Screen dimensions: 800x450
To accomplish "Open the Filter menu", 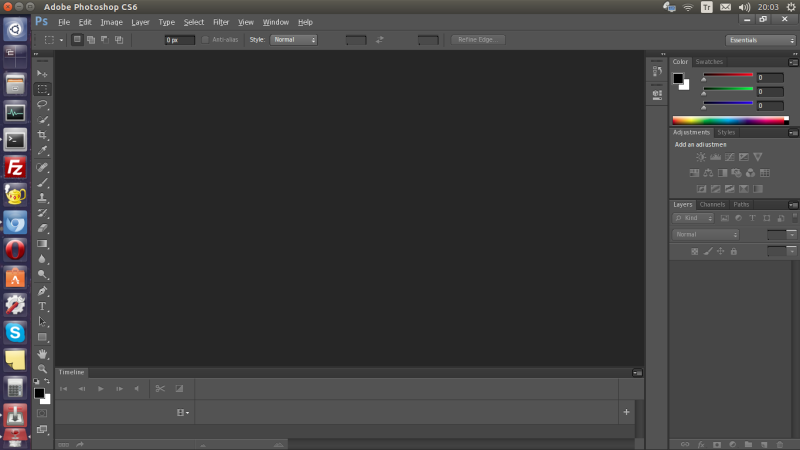I will (x=221, y=22).
